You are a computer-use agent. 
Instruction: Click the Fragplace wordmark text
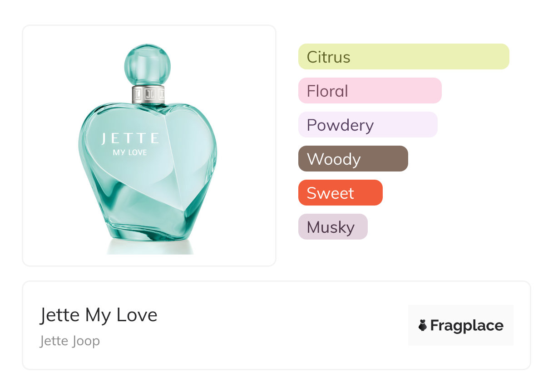[x=467, y=325]
